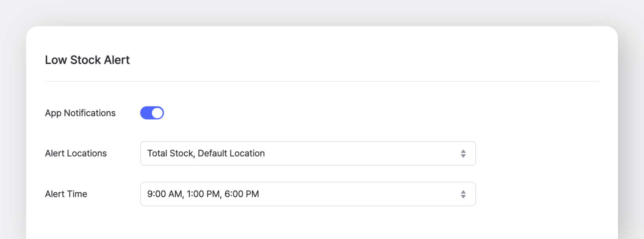
Task: Select the "Total Stock" text in Alert Locations
Action: coord(170,153)
